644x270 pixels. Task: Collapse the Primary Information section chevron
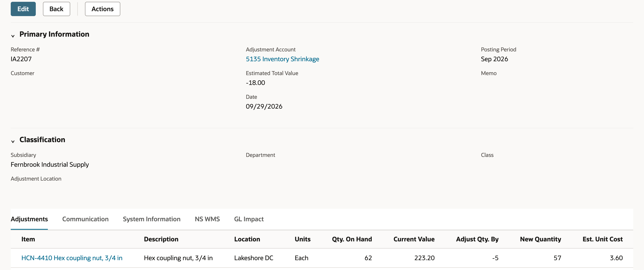click(x=13, y=36)
